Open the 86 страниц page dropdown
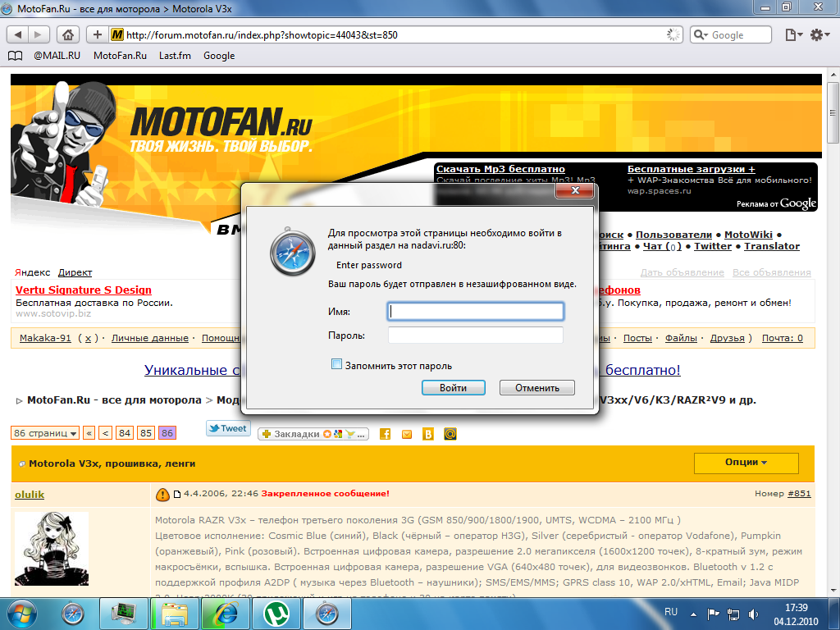The height and width of the screenshot is (630, 840). (x=45, y=433)
